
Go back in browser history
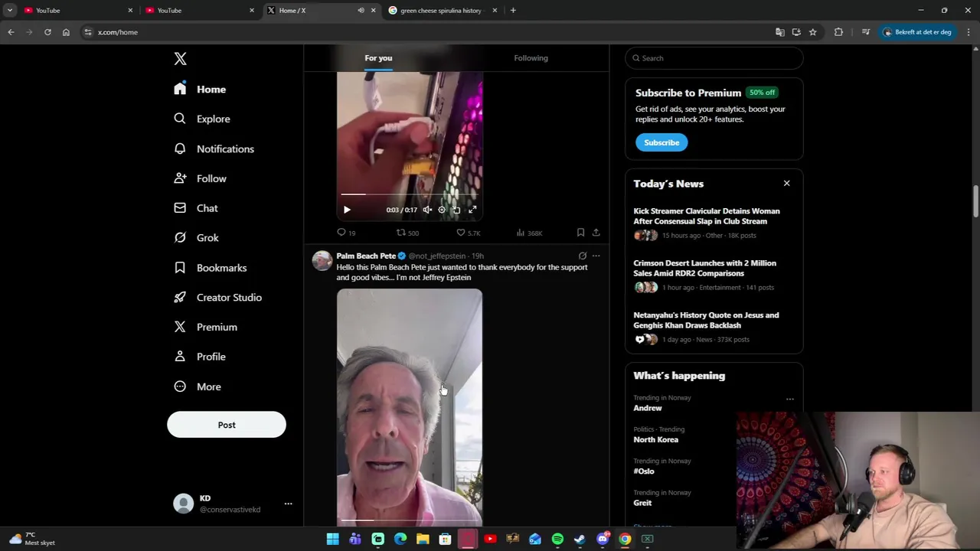[11, 32]
